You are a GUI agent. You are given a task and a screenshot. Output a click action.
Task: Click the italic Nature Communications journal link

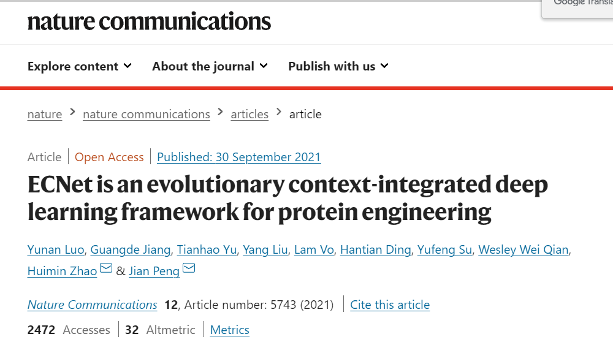[93, 305]
